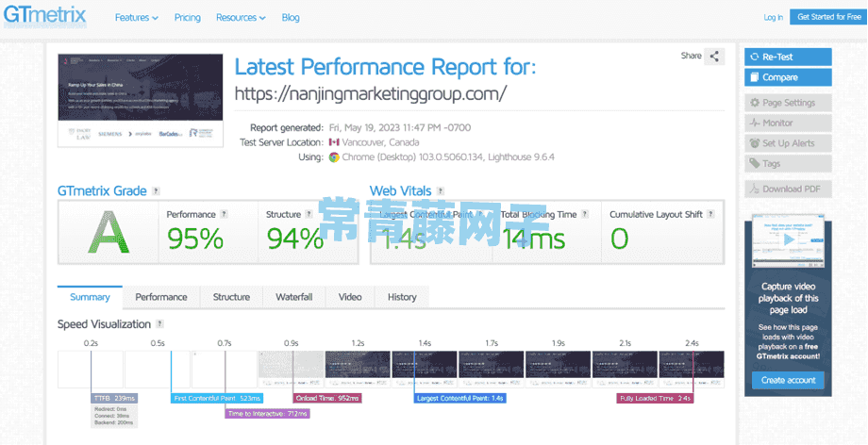The width and height of the screenshot is (868, 445).
Task: Expand the Resources dropdown menu
Action: click(x=241, y=17)
